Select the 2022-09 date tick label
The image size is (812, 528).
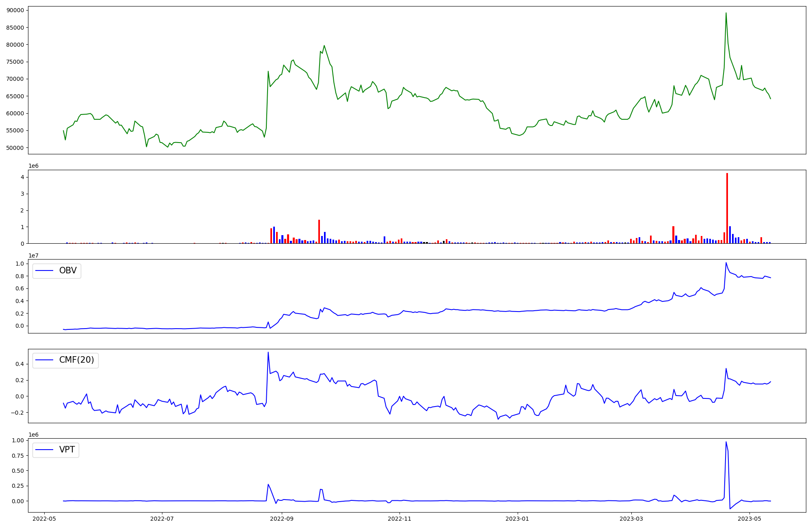click(x=282, y=519)
